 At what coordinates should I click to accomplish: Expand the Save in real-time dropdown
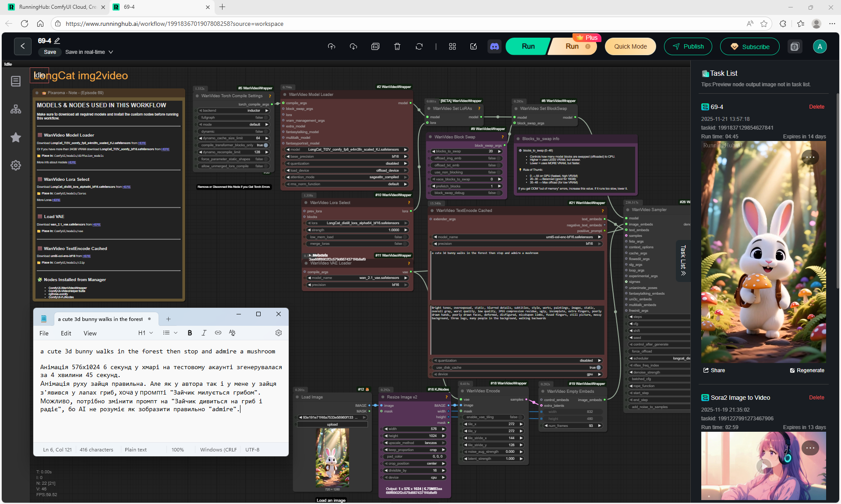pos(111,52)
